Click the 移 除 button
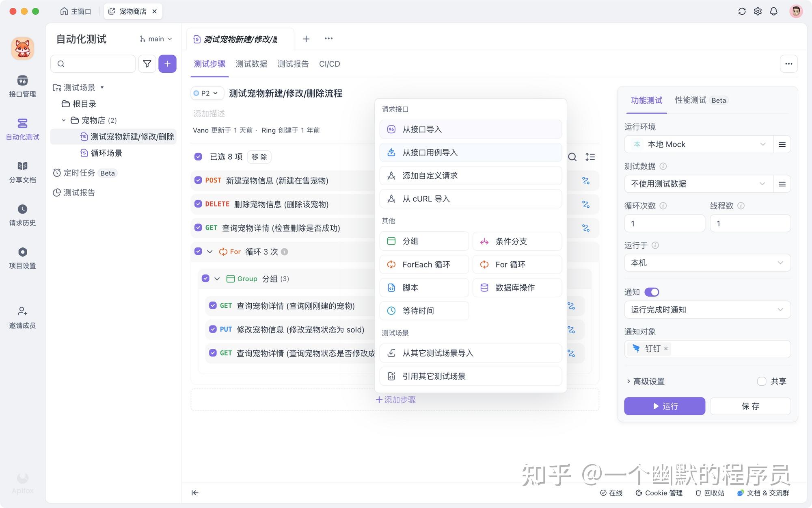 259,157
